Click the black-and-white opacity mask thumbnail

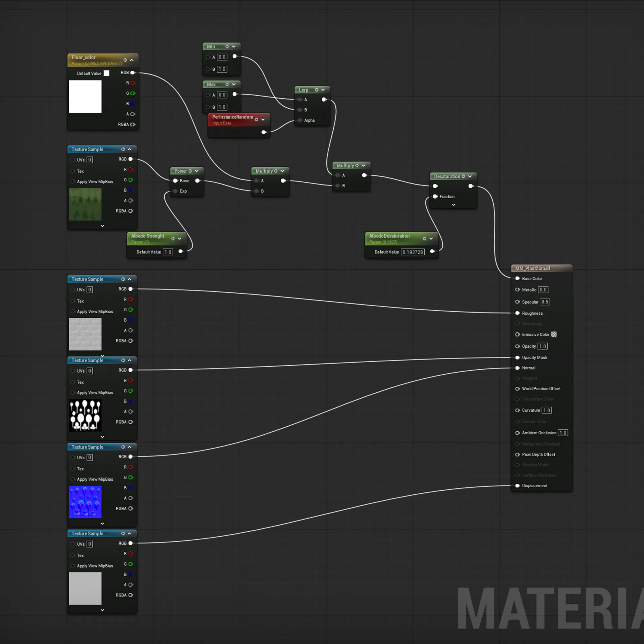pos(85,415)
